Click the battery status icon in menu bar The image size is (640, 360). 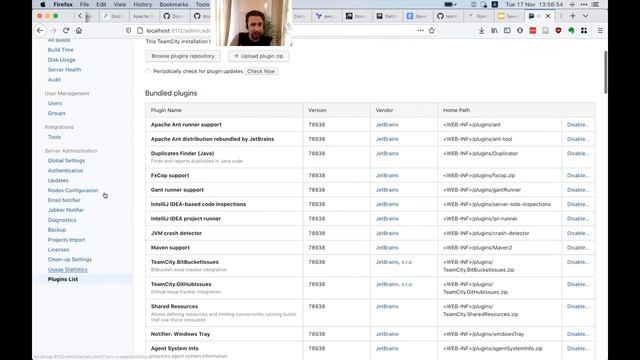tap(450, 4)
